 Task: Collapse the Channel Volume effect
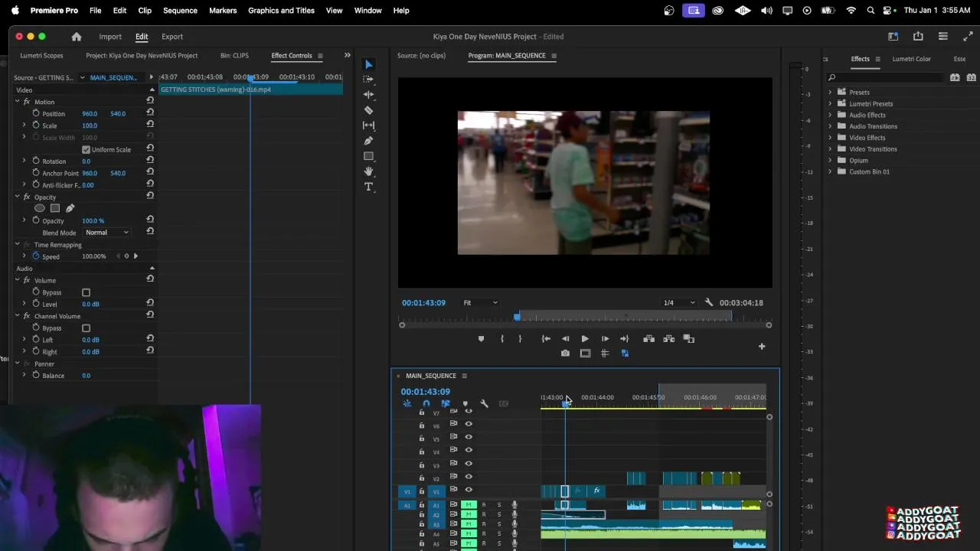click(17, 316)
